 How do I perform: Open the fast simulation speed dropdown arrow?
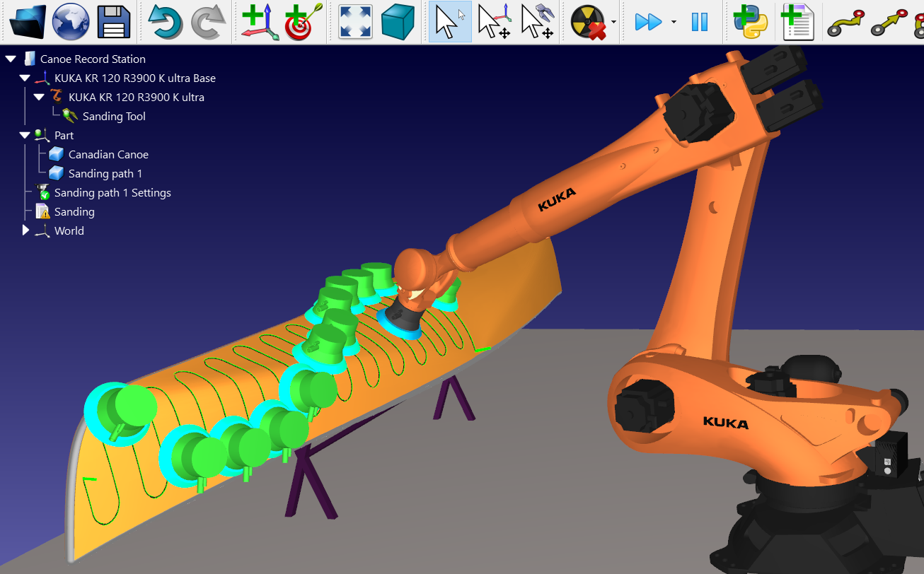point(674,22)
